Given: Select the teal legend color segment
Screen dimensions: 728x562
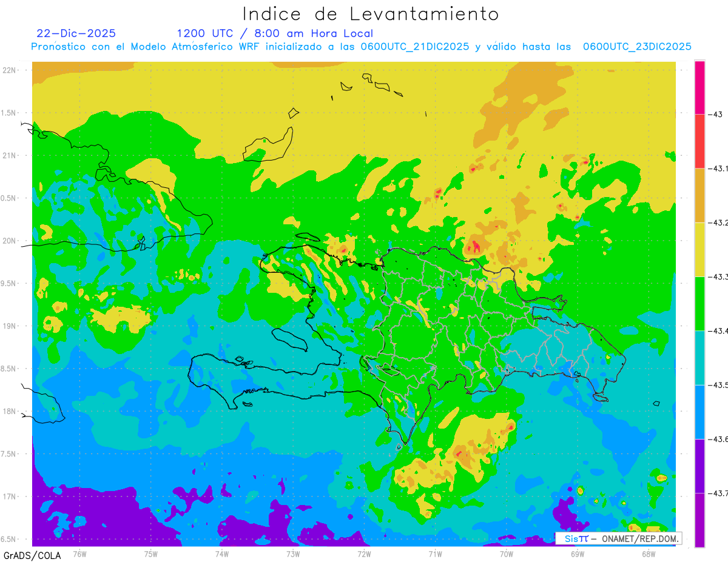Looking at the screenshot, I should (x=699, y=358).
